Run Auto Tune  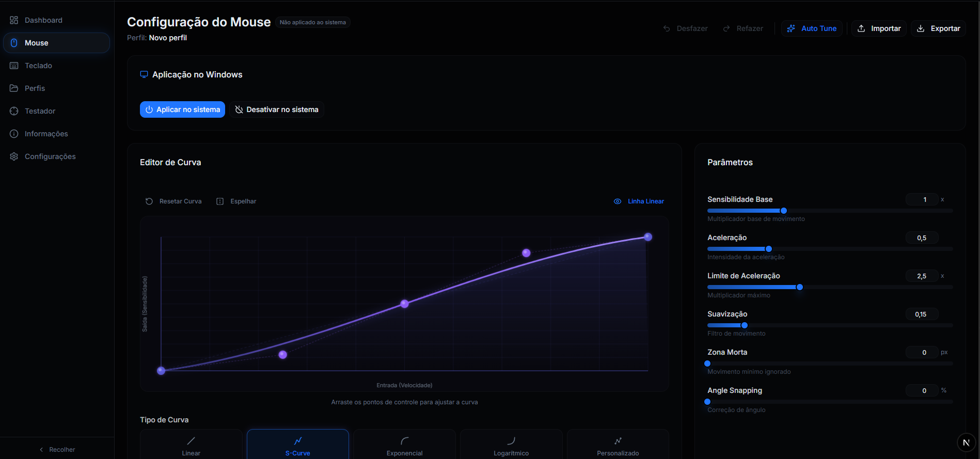[x=812, y=28]
